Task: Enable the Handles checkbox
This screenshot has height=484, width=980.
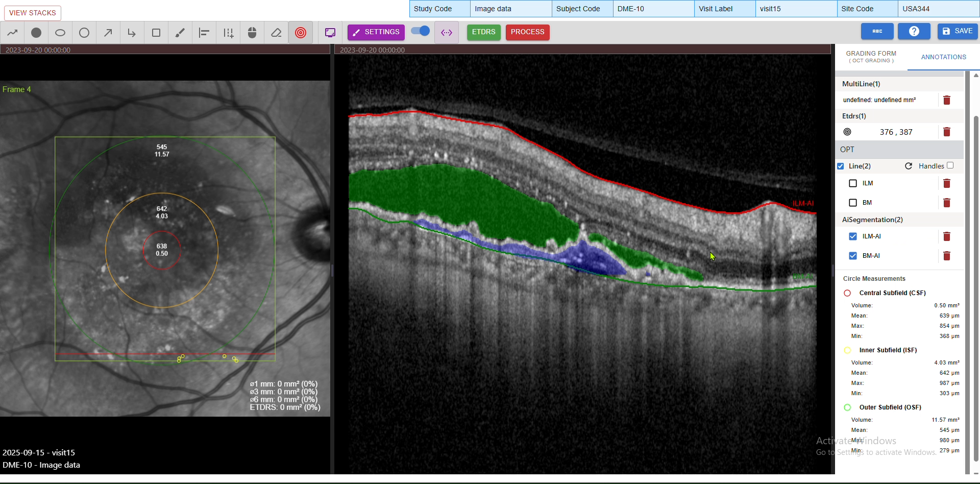Action: (x=950, y=165)
